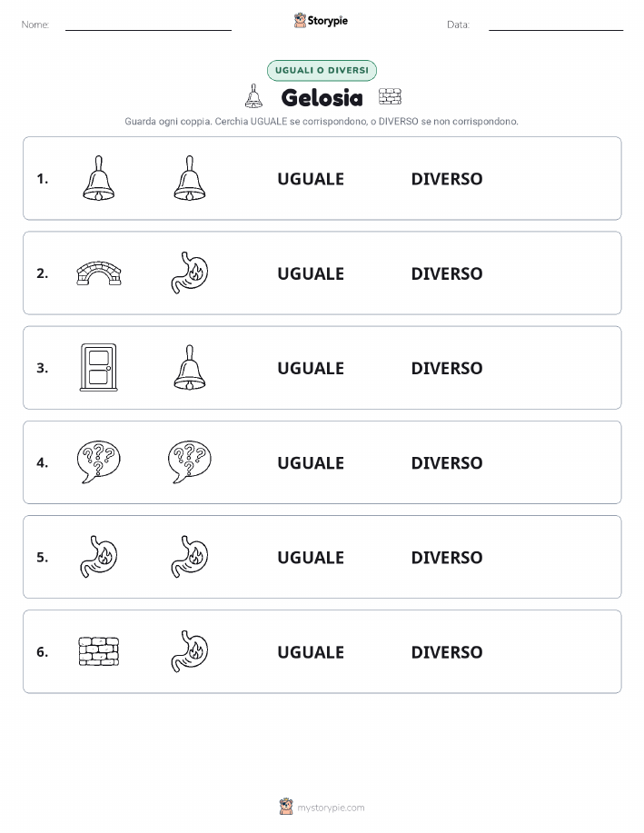
Task: Click the small brick wall icon beside the title
Action: point(390,96)
